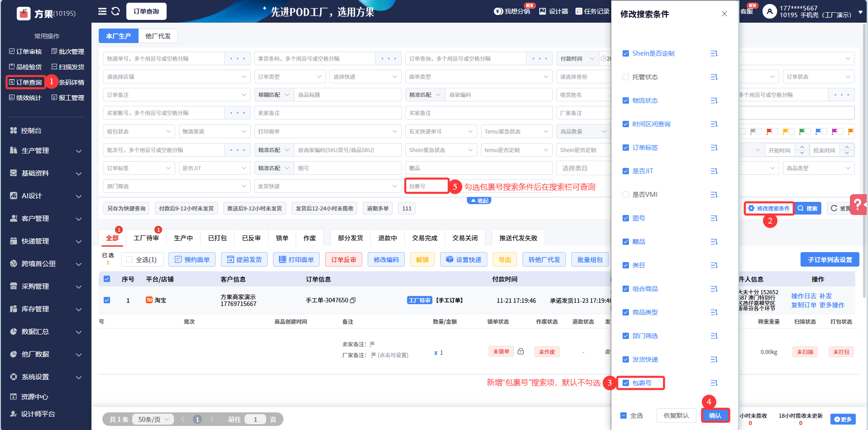Toggle the hamburger menu icon
Image resolution: width=868 pixels, height=430 pixels.
click(x=102, y=11)
